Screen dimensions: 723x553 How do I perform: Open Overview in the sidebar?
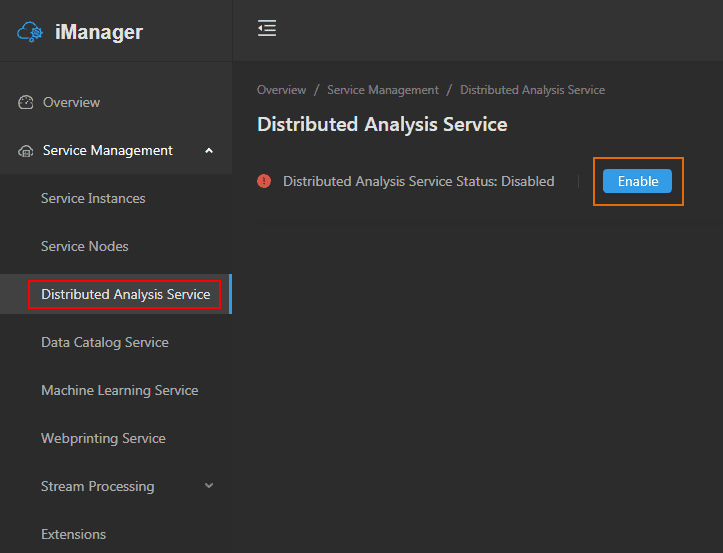tap(71, 102)
